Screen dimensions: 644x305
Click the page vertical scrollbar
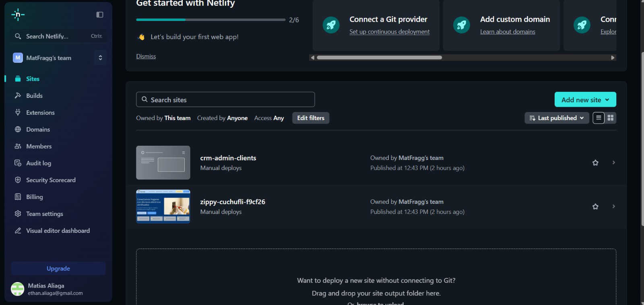click(x=642, y=139)
